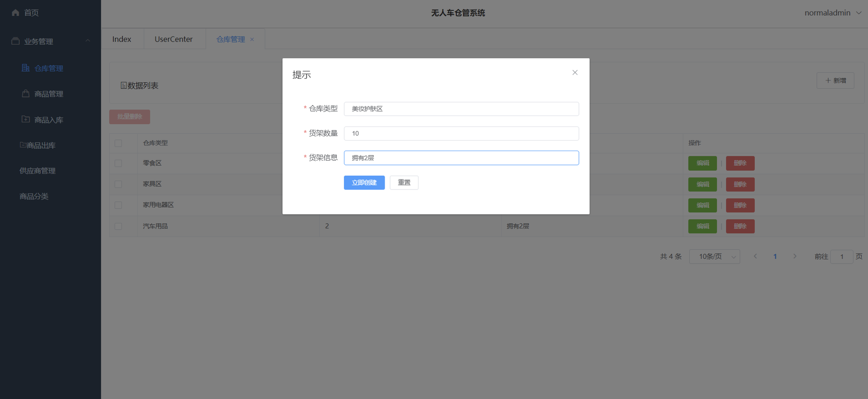Click the 新增 button

(835, 80)
